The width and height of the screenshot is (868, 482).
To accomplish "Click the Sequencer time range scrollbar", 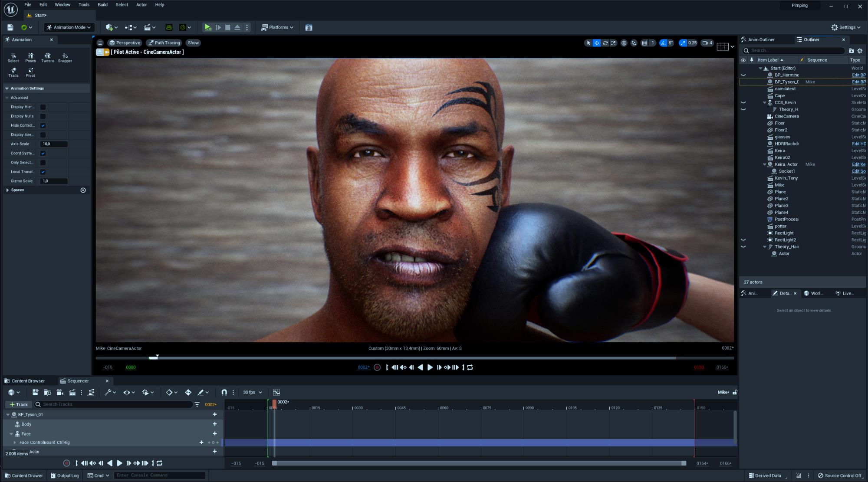I will pos(479,463).
